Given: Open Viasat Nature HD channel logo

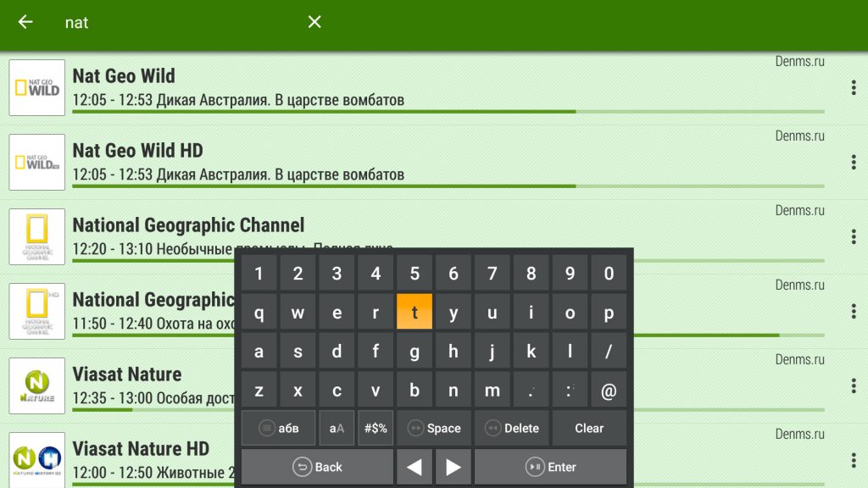Looking at the screenshot, I should [37, 459].
